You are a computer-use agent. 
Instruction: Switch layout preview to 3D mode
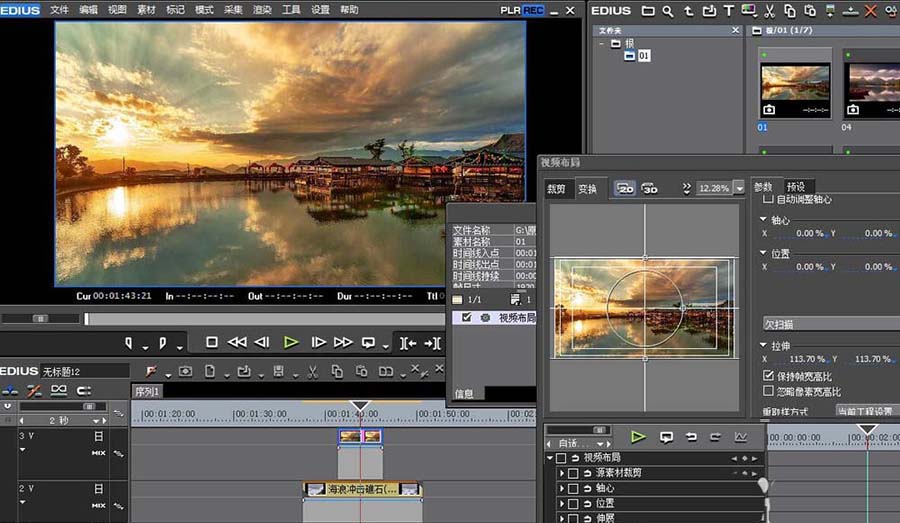[x=650, y=188]
